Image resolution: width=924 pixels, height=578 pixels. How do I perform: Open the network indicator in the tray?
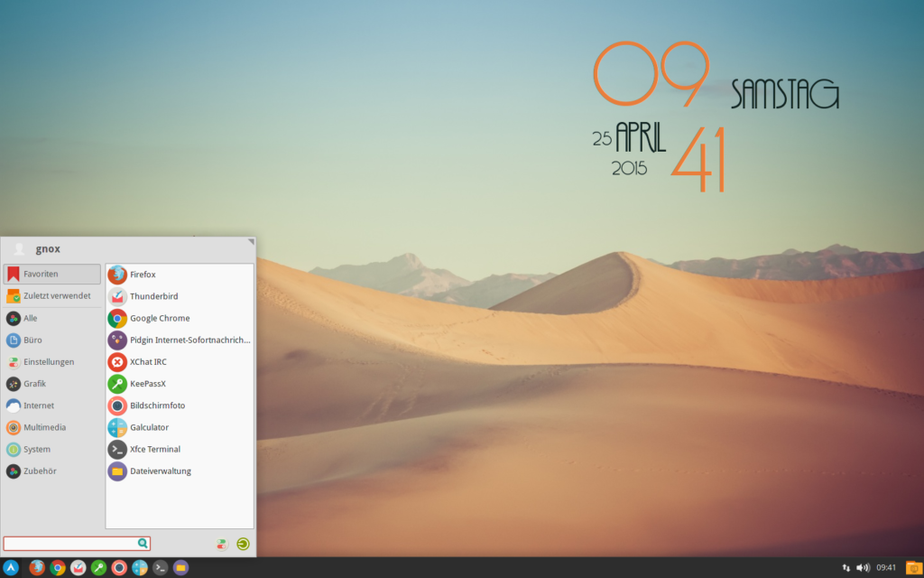coord(845,567)
